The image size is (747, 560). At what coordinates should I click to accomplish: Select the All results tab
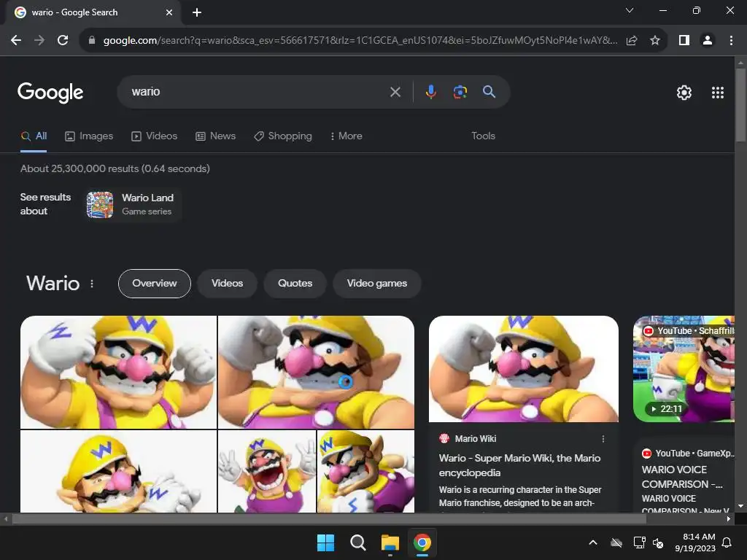[x=34, y=136]
